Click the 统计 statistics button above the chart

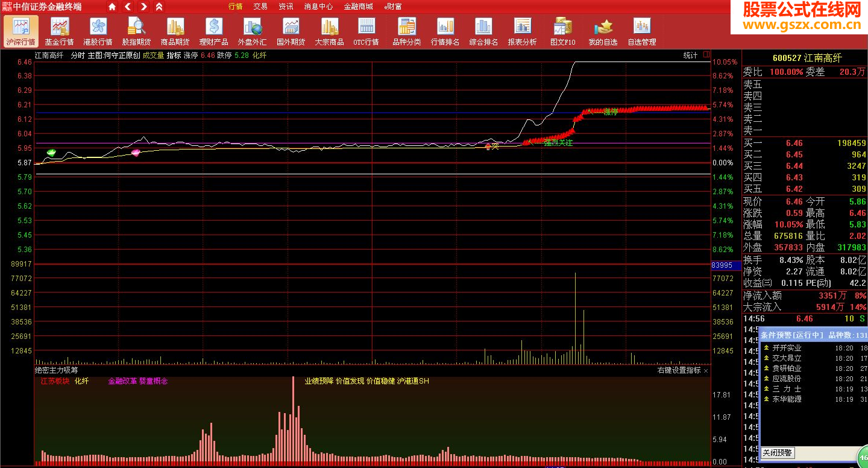[x=690, y=55]
